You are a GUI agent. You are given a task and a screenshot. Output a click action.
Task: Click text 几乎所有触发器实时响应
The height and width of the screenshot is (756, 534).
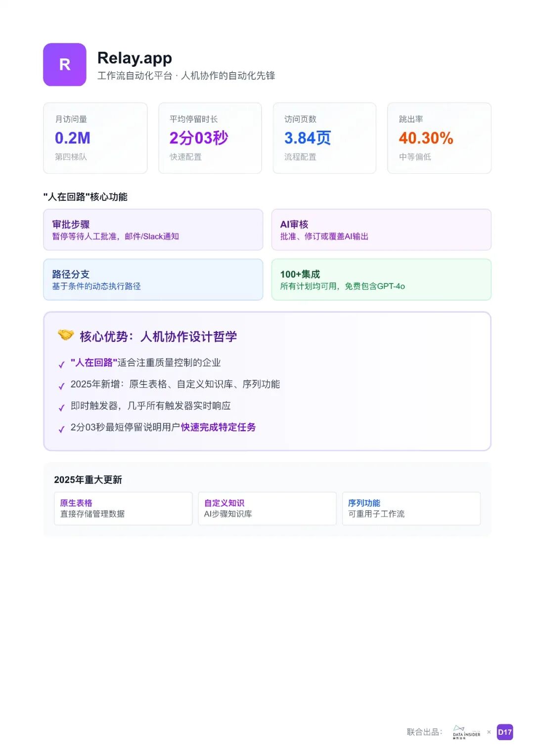pyautogui.click(x=179, y=406)
